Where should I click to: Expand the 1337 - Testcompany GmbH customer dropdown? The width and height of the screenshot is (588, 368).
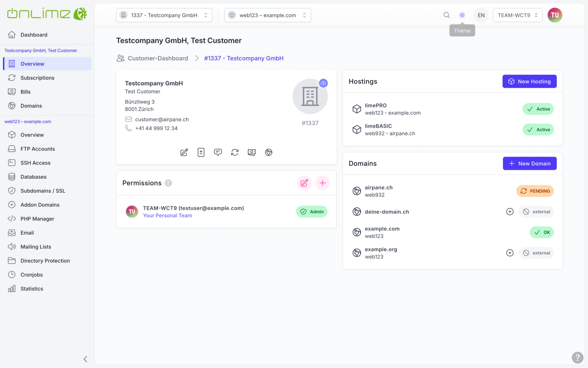pyautogui.click(x=164, y=15)
